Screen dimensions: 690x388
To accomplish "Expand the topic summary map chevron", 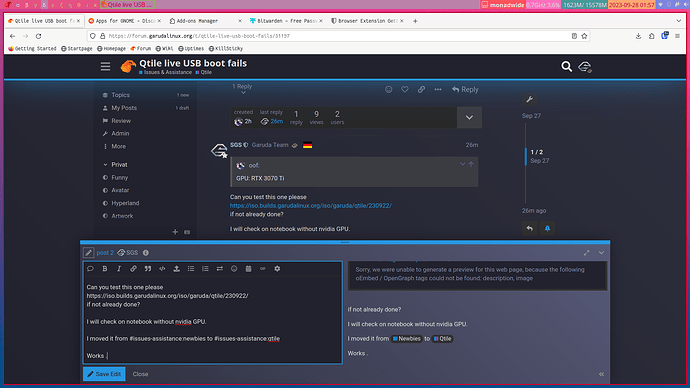I will 469,117.
